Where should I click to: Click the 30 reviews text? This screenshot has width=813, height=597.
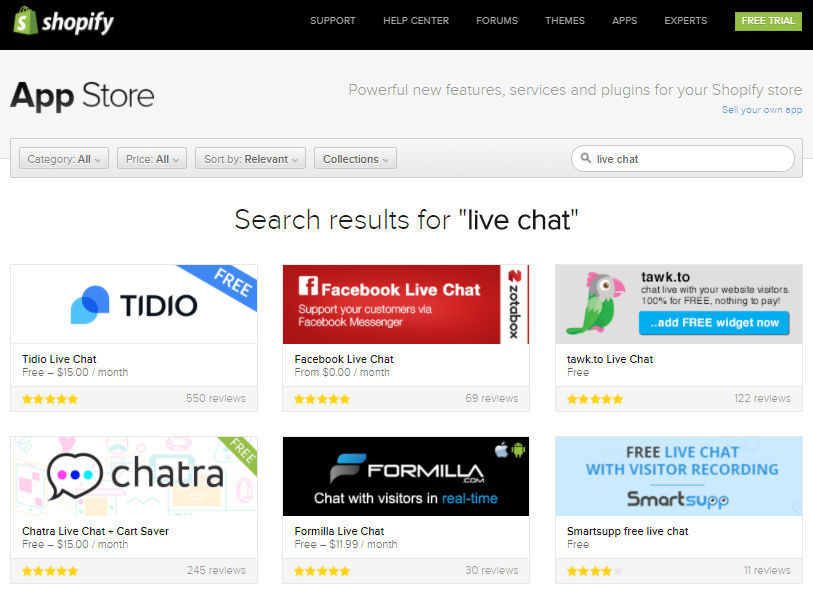(x=492, y=571)
